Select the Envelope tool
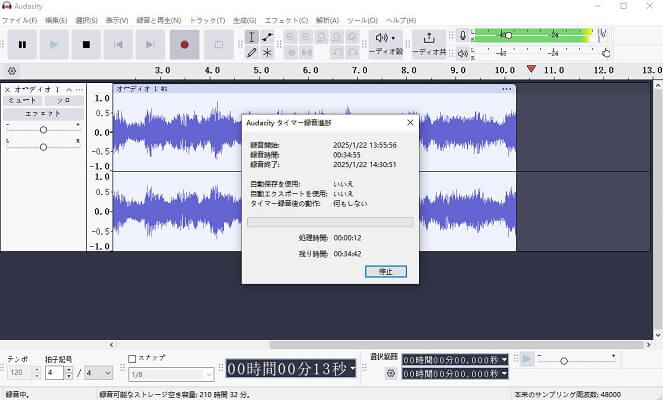Screen dimensions: 663x400 [267, 37]
